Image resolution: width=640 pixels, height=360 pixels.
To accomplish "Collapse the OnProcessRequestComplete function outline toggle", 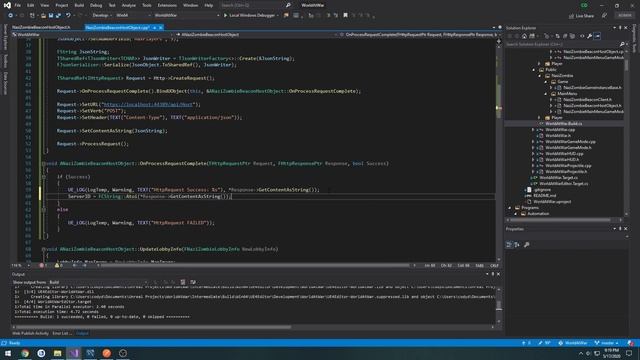I will click(x=43, y=164).
